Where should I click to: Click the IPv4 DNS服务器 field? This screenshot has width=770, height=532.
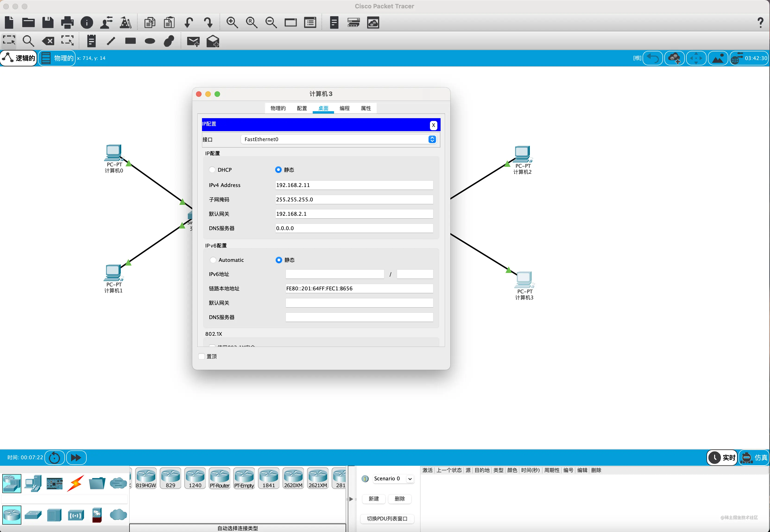(x=354, y=228)
